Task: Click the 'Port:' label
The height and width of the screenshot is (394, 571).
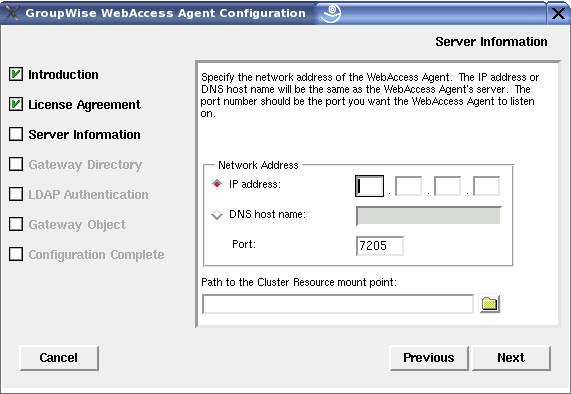Action: (x=244, y=244)
